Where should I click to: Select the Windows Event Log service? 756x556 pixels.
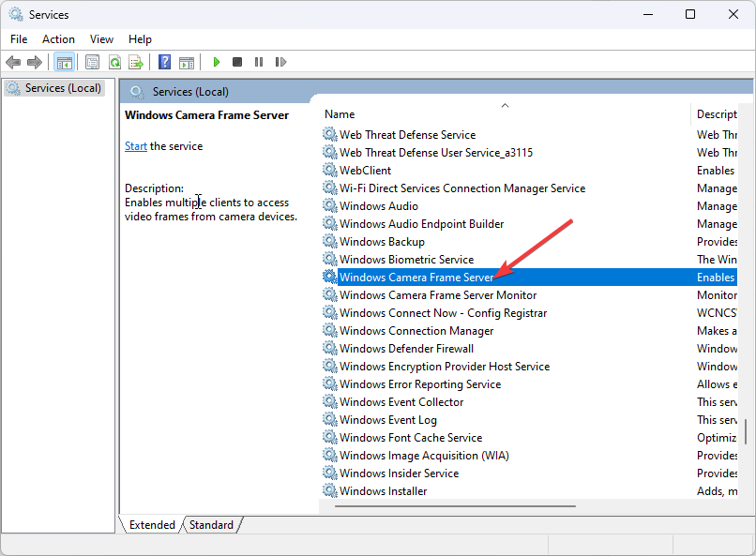coord(529,420)
